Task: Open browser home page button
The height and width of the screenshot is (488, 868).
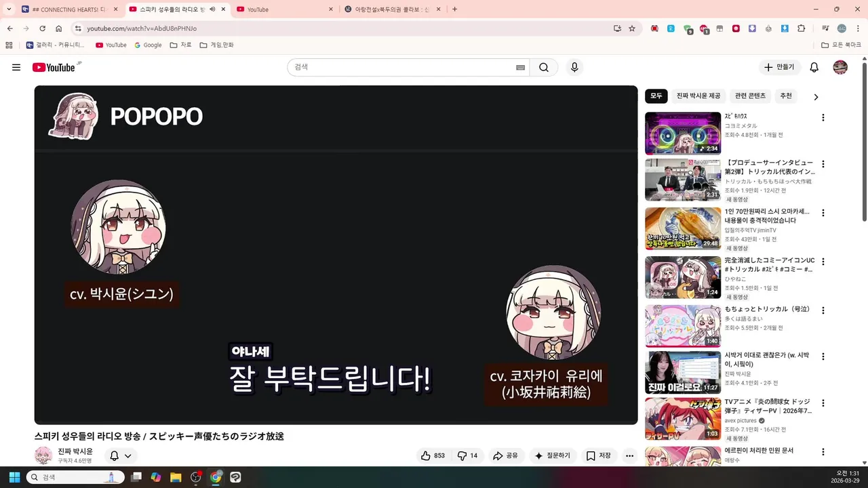Action: point(59,28)
